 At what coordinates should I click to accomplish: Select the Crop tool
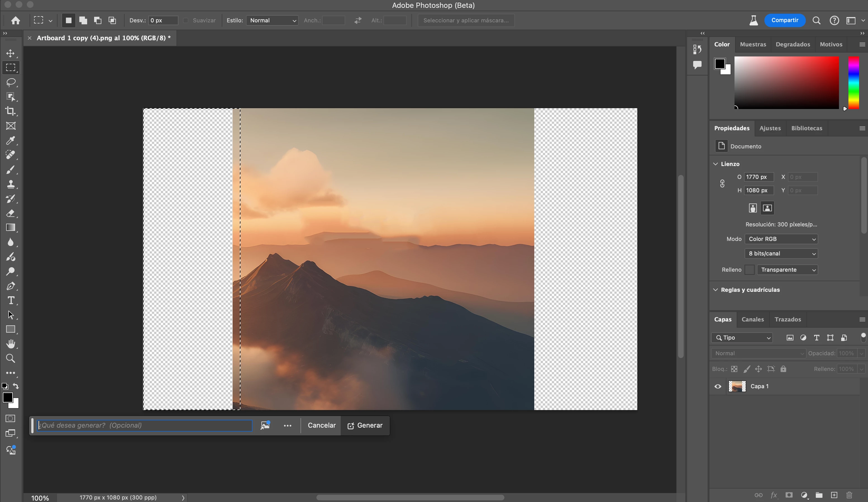[11, 111]
